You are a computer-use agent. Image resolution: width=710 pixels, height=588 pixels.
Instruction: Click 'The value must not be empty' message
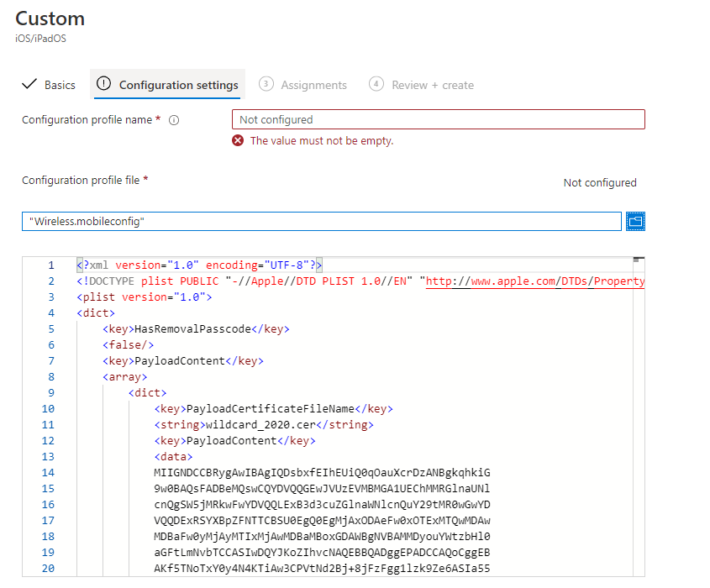[x=322, y=141]
